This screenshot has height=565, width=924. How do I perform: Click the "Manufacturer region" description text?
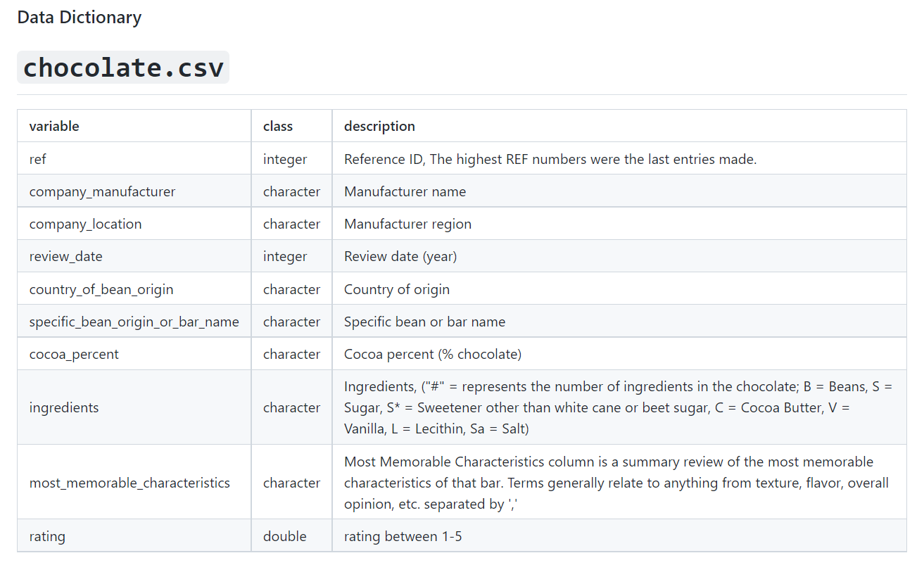click(407, 224)
